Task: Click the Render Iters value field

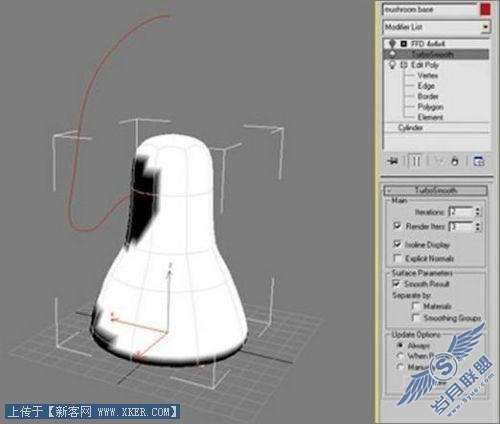Action: 461,227
